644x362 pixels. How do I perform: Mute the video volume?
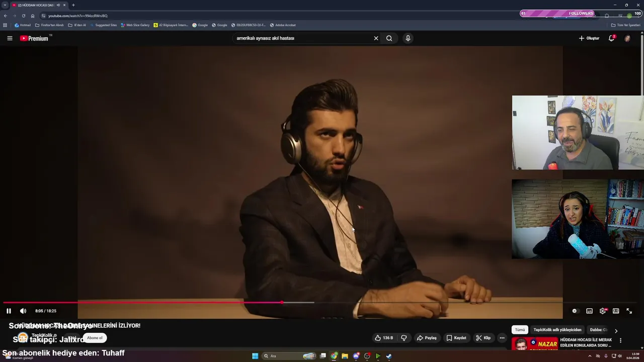(23, 311)
